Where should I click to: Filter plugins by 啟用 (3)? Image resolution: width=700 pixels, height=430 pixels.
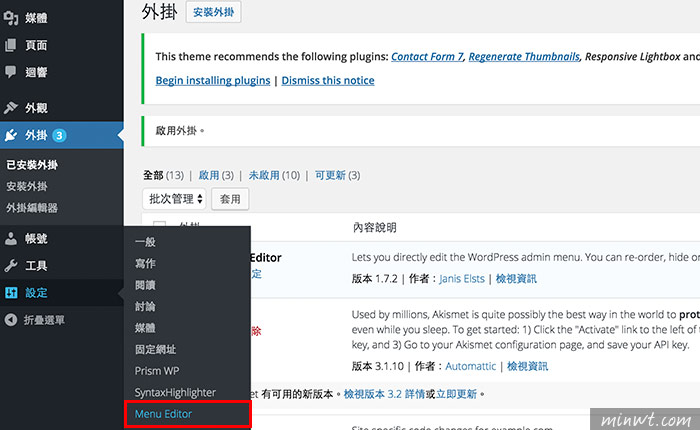[216, 175]
